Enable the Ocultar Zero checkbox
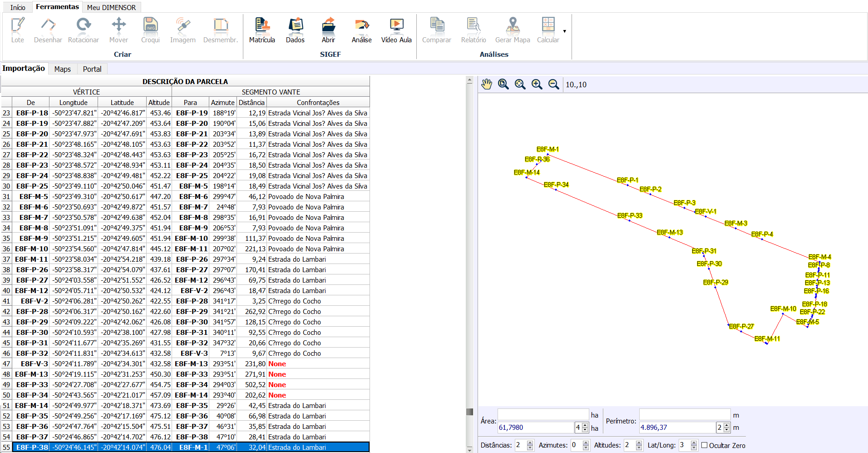 coord(705,445)
